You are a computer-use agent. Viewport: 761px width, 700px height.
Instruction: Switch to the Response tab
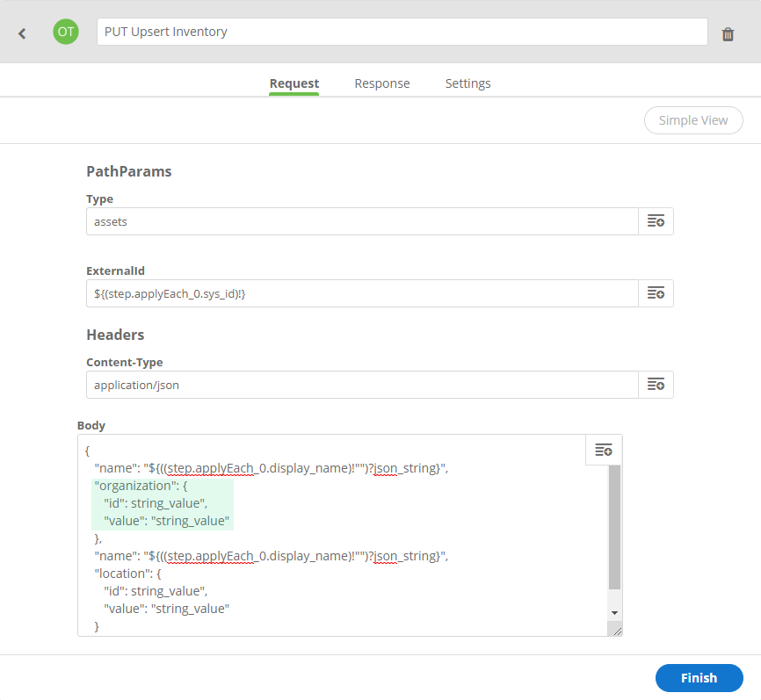382,83
